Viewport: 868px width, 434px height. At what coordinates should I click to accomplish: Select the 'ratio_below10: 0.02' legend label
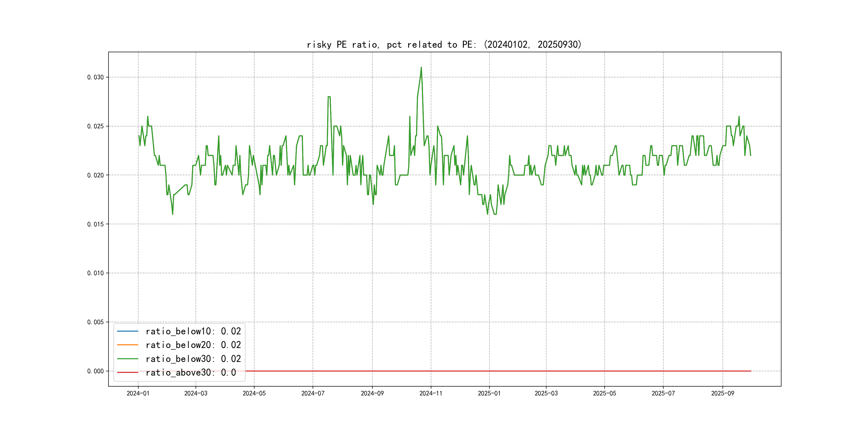(193, 331)
